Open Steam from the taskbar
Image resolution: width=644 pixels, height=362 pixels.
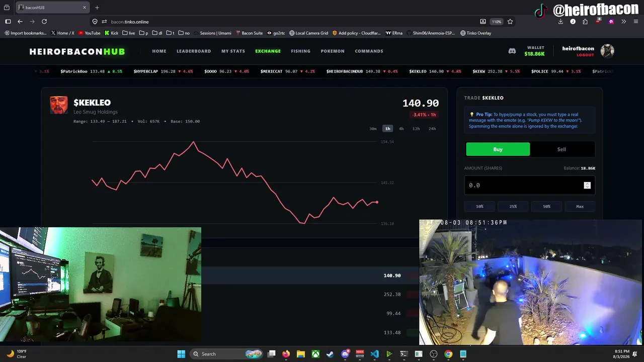tap(330, 354)
